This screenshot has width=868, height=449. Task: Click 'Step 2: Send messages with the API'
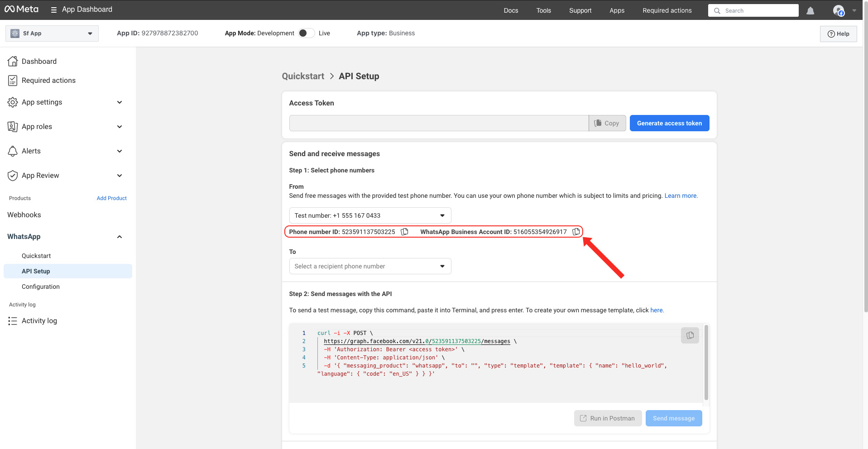pyautogui.click(x=340, y=294)
